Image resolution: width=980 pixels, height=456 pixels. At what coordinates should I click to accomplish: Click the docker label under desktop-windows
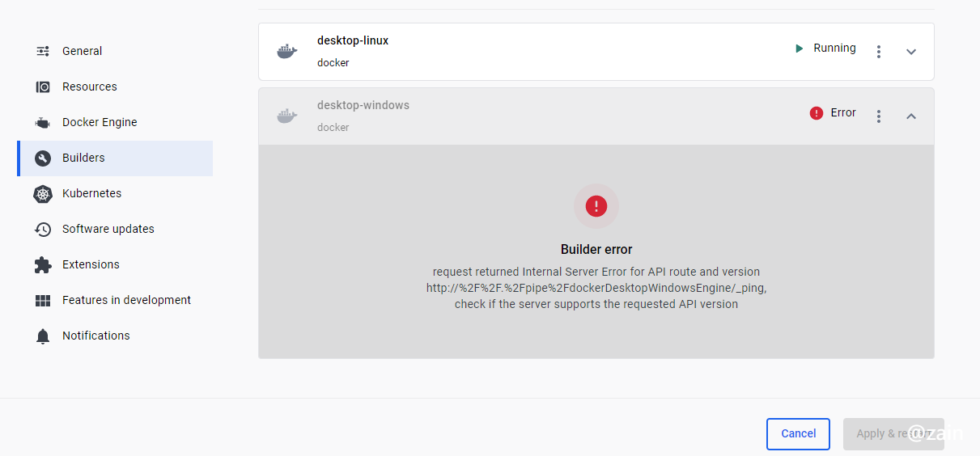(x=333, y=128)
